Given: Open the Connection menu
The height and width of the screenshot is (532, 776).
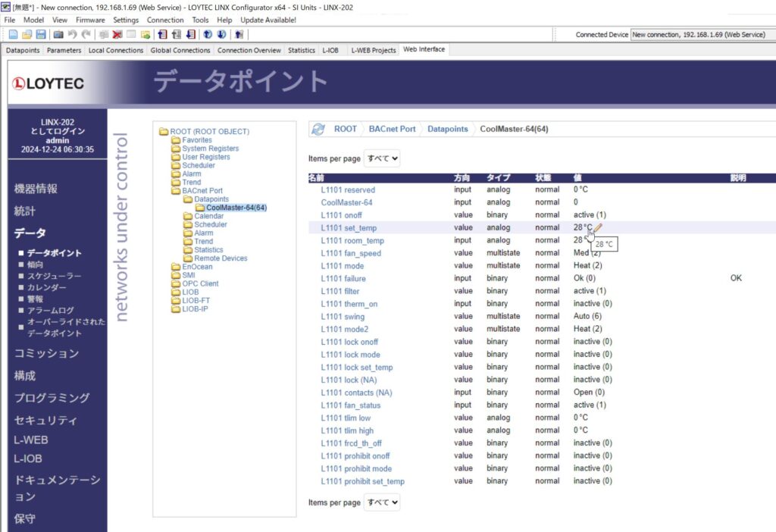Looking at the screenshot, I should coord(165,20).
